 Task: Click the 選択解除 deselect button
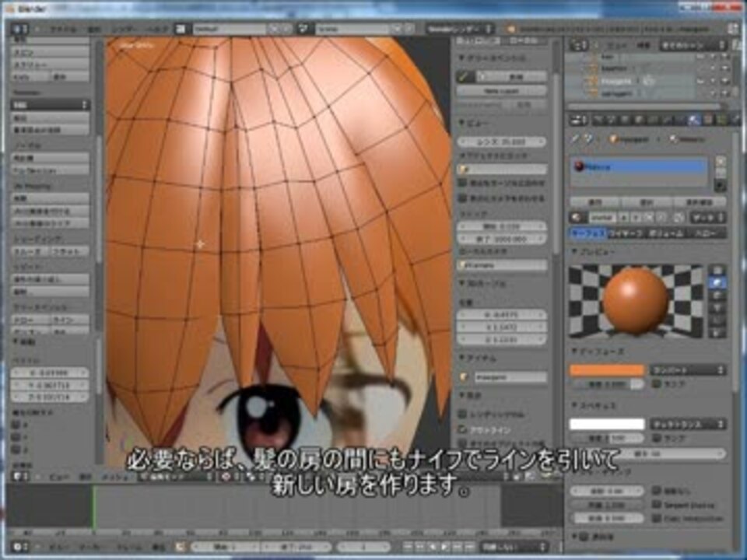point(700,202)
